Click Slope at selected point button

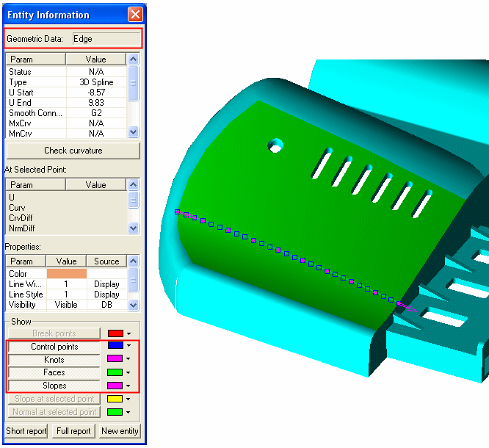[54, 399]
